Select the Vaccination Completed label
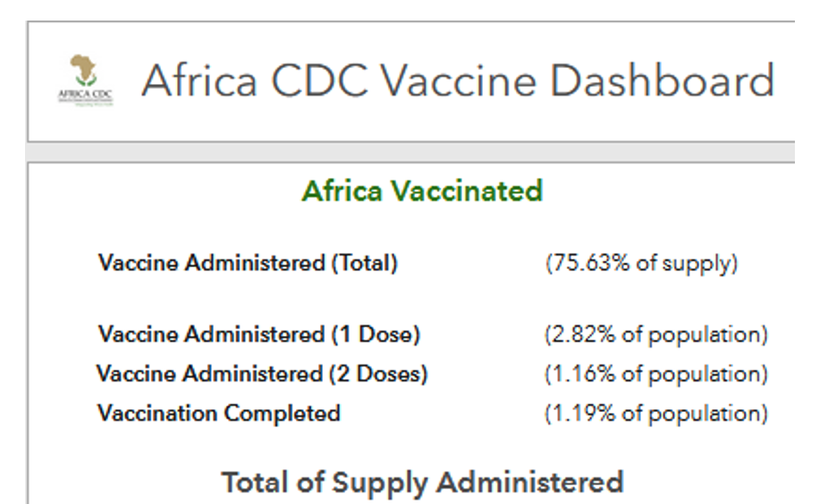828x504 pixels. [x=219, y=414]
